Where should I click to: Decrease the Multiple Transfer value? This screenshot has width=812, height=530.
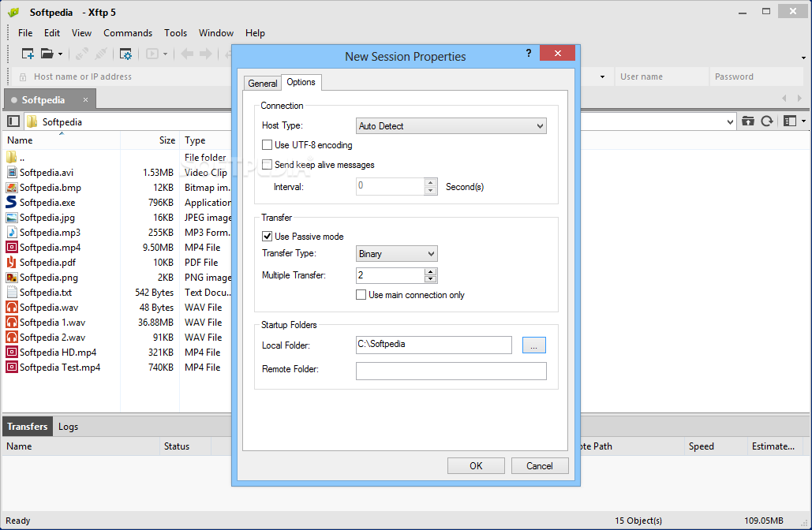[x=430, y=279]
